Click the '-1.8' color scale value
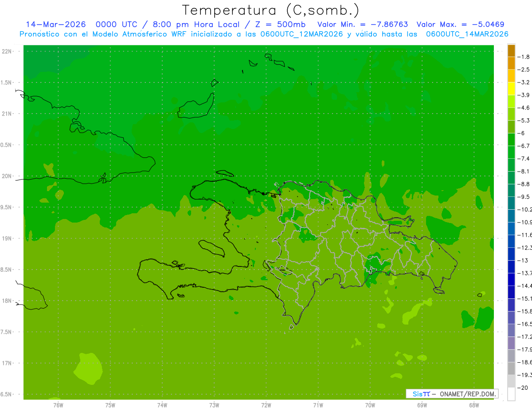Screen dimensions: 532x411 (524, 57)
